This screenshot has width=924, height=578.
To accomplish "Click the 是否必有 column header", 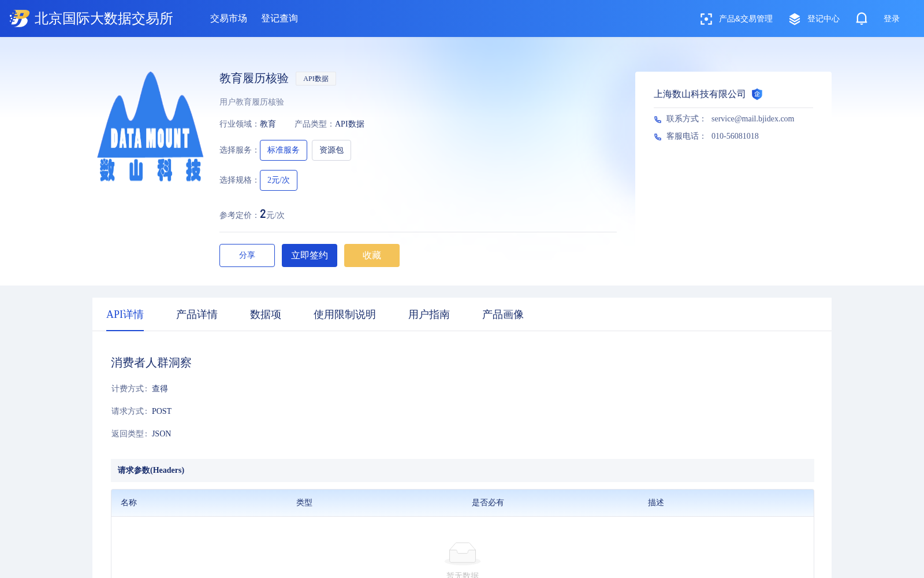I will (488, 503).
